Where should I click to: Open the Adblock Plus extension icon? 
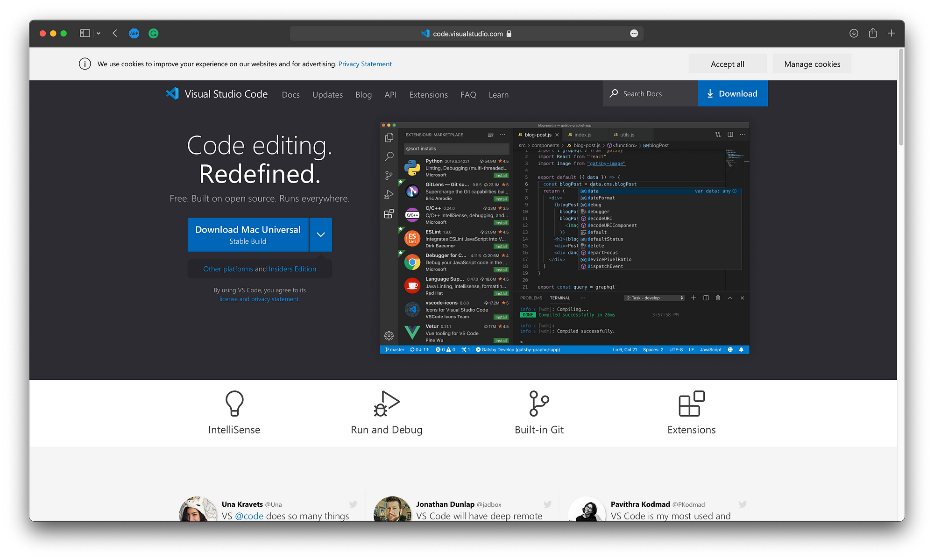134,33
